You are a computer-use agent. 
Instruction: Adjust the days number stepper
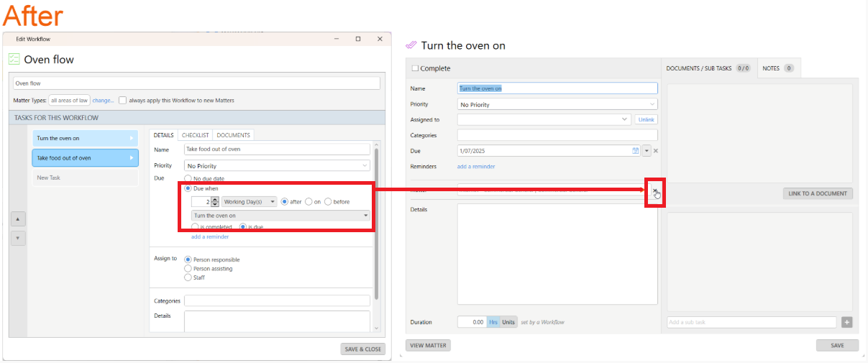(214, 202)
